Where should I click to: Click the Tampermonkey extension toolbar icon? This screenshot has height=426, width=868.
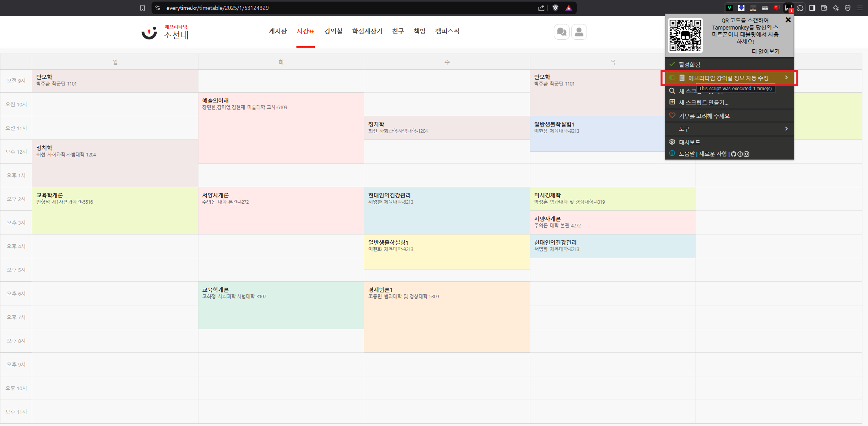pos(788,8)
